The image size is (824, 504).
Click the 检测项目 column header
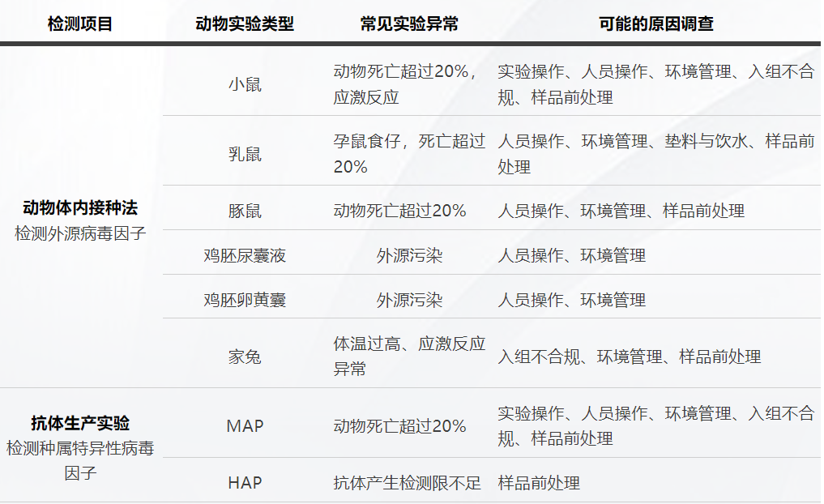click(x=80, y=23)
